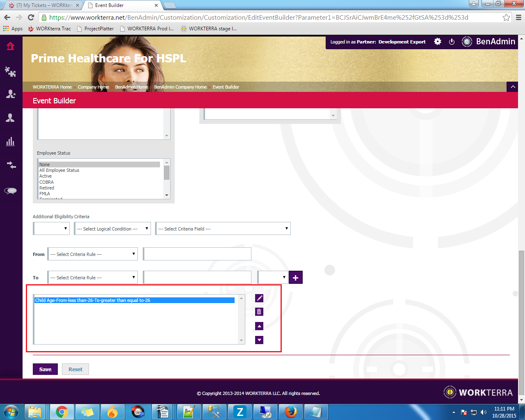
Task: Select the Event Builder browser tab
Action: 122,5
